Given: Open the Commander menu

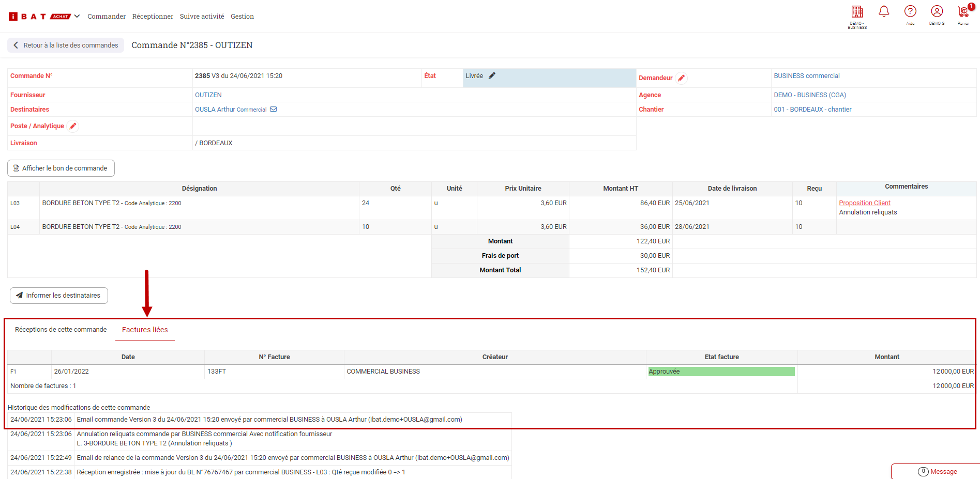Looking at the screenshot, I should coord(107,17).
